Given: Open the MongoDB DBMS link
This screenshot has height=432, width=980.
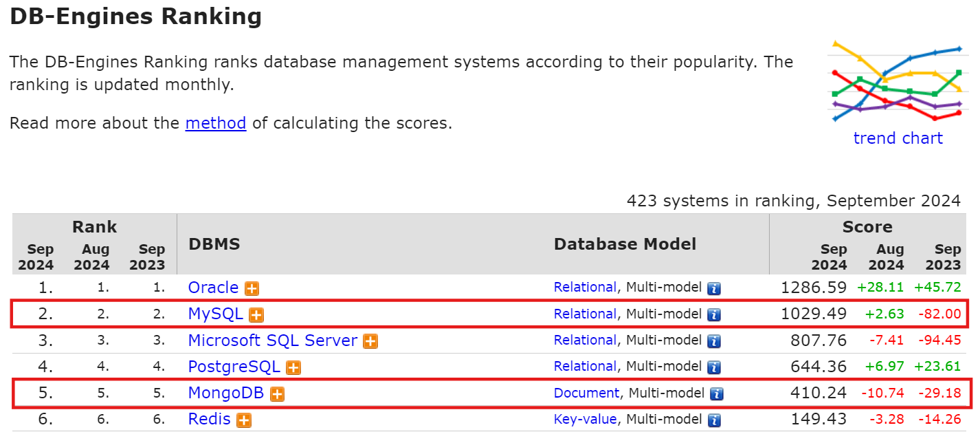Looking at the screenshot, I should (x=226, y=393).
